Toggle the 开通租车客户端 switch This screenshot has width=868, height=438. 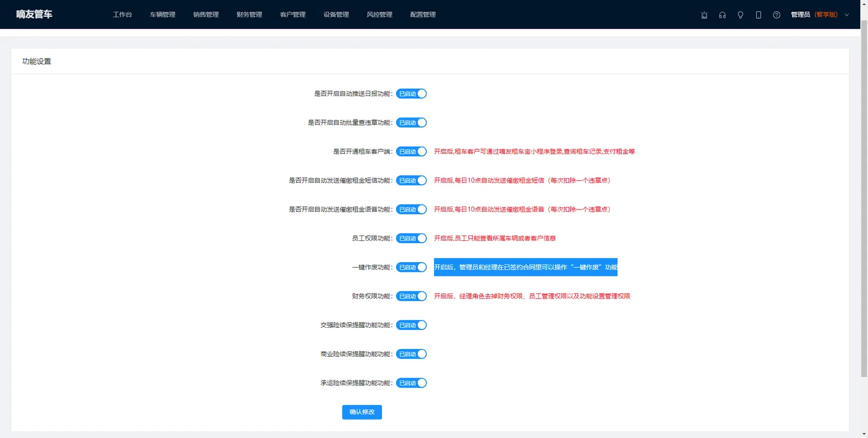click(x=411, y=151)
